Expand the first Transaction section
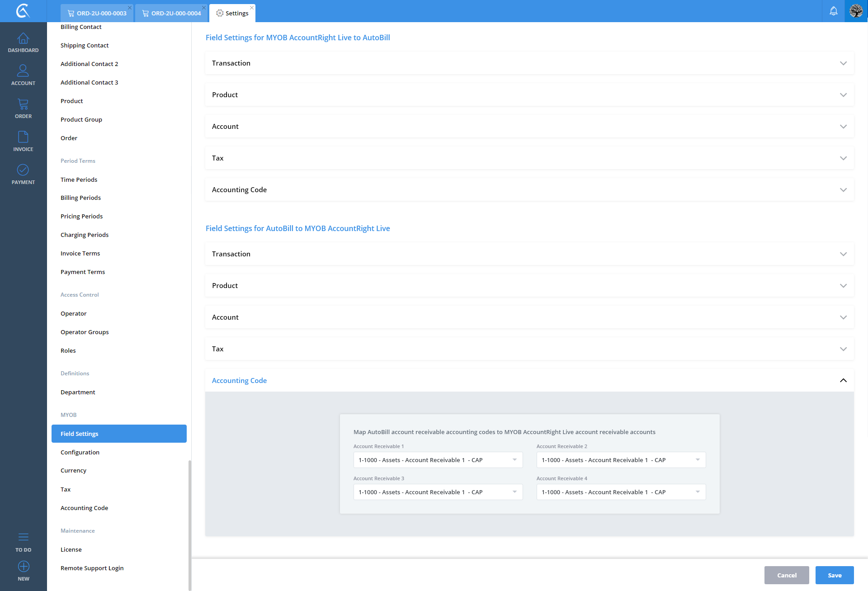This screenshot has height=591, width=868. (529, 63)
